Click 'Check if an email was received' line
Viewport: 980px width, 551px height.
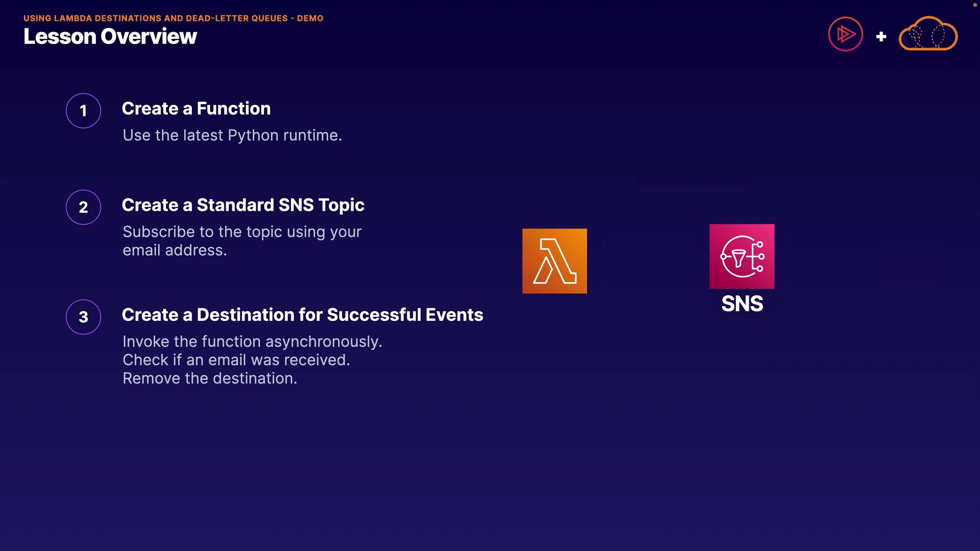(x=236, y=360)
